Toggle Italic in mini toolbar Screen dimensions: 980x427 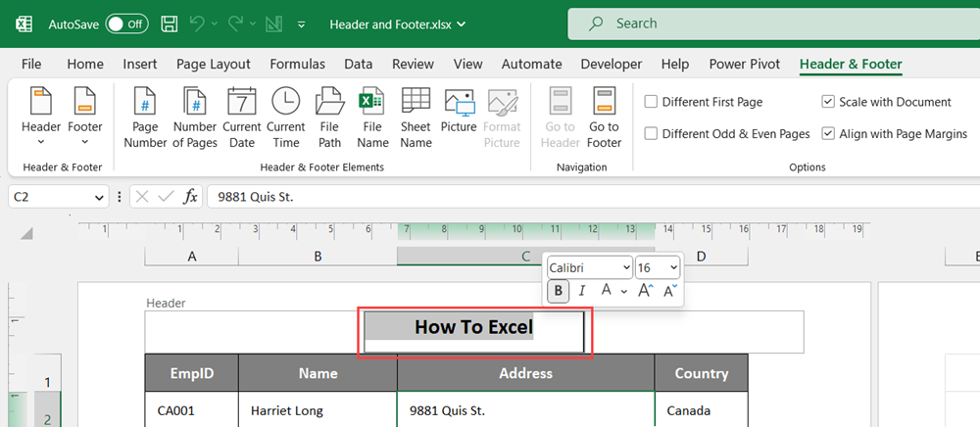point(582,291)
